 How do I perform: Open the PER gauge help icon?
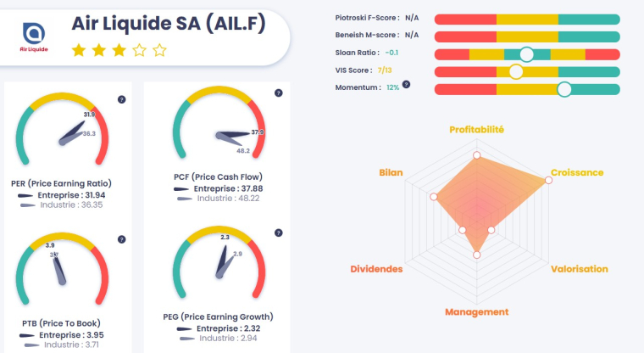tap(122, 99)
